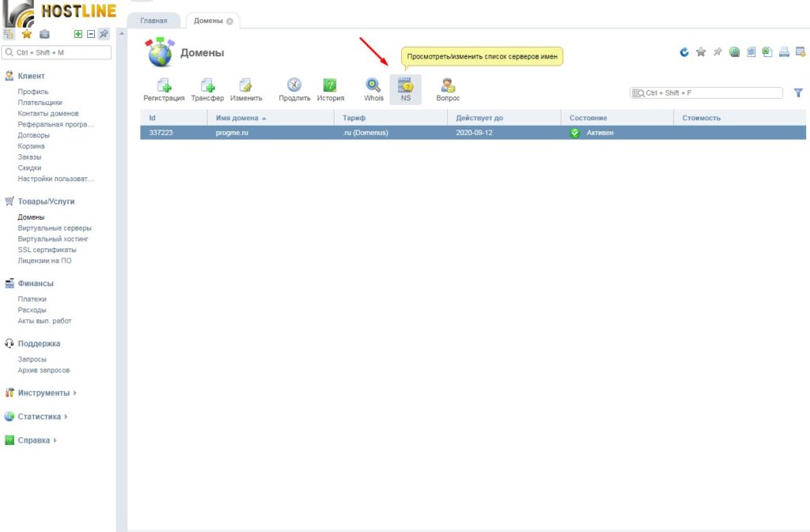Expand the Статистика menu section
This screenshot has height=532, width=810.
[40, 417]
